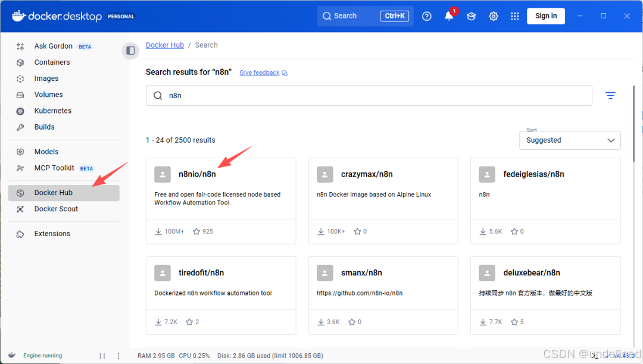Expand the Sort Suggested dropdown
The width and height of the screenshot is (643, 364).
570,140
